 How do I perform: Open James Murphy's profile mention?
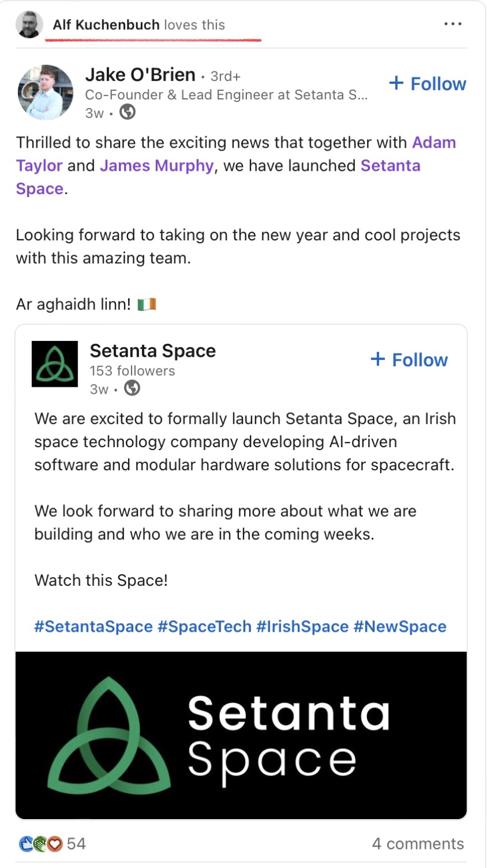tap(156, 166)
